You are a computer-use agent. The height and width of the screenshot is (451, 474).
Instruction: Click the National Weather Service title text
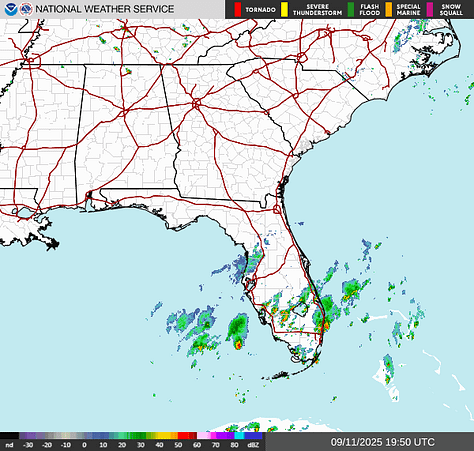coord(105,9)
